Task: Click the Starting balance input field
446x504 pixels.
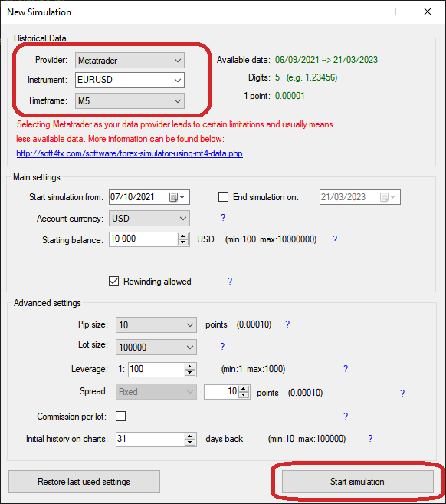Action: pos(143,239)
